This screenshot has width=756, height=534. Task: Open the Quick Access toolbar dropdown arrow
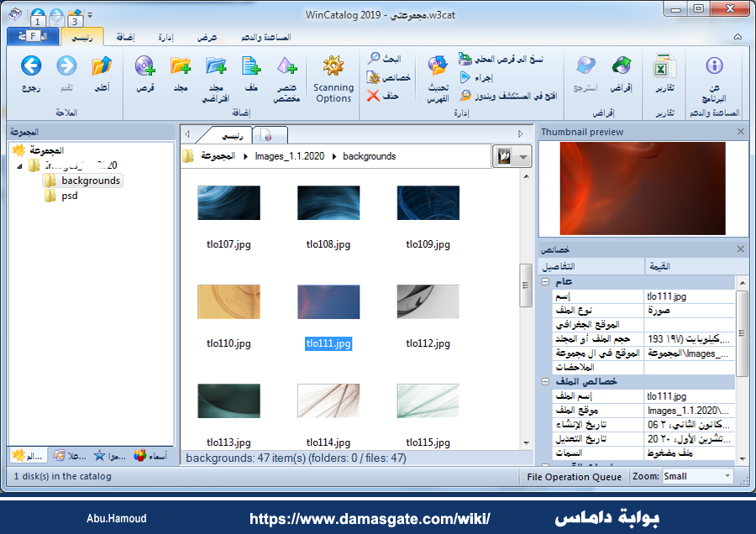coord(90,15)
